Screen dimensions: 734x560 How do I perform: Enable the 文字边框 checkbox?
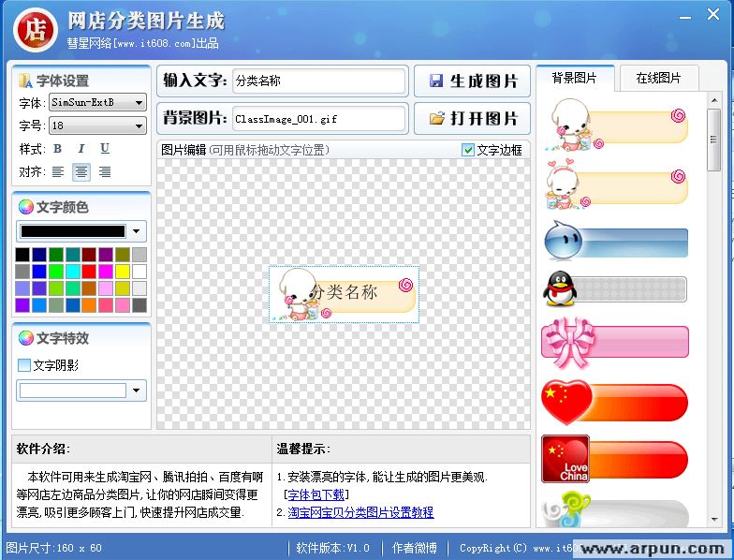click(468, 150)
